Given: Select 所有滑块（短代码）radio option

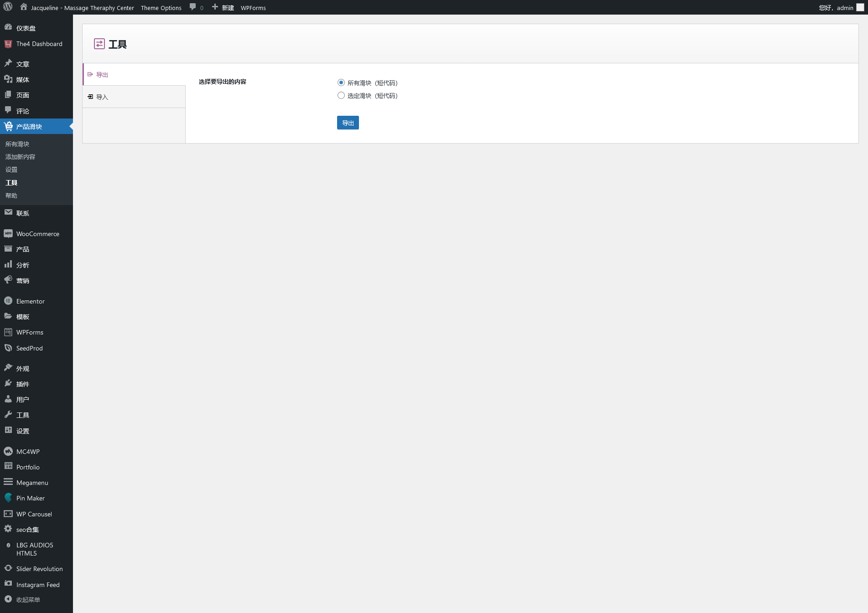Looking at the screenshot, I should (341, 82).
